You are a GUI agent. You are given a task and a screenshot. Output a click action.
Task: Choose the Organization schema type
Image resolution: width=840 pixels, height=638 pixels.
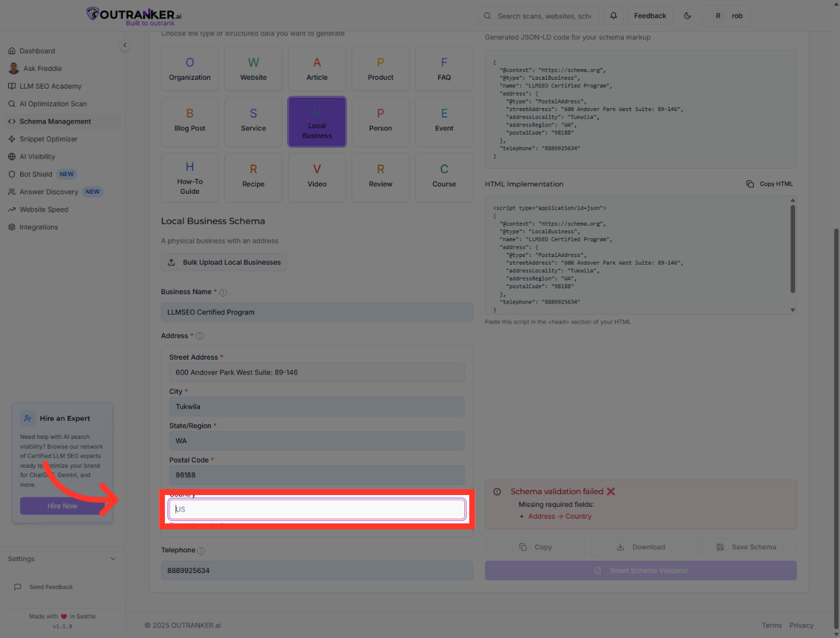190,69
